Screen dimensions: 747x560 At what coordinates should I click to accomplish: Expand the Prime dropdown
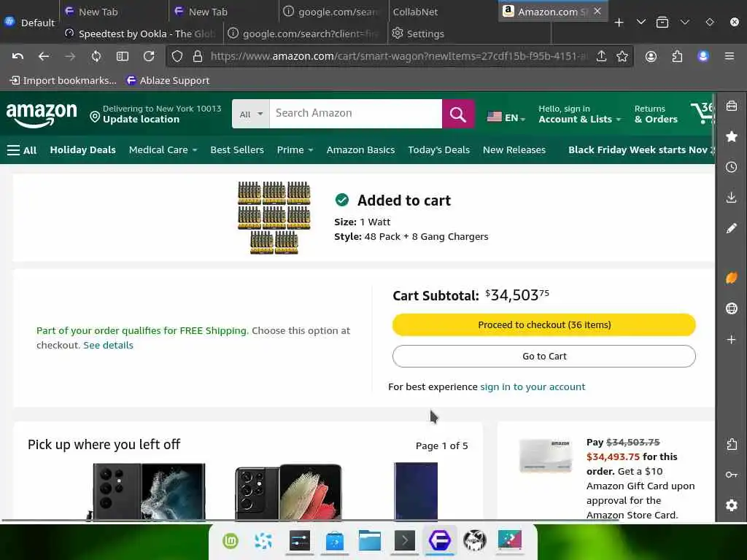pos(295,150)
